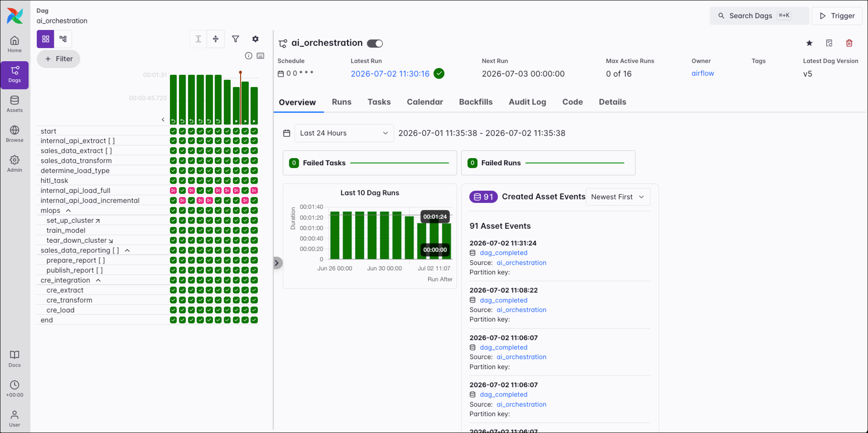The image size is (868, 433).
Task: Click Trigger button
Action: click(x=837, y=16)
